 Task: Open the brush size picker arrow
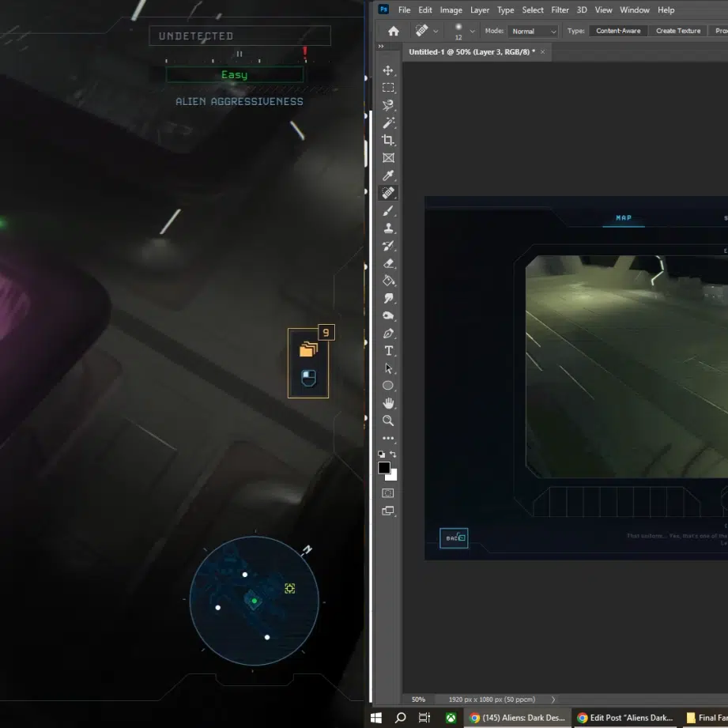tap(472, 31)
